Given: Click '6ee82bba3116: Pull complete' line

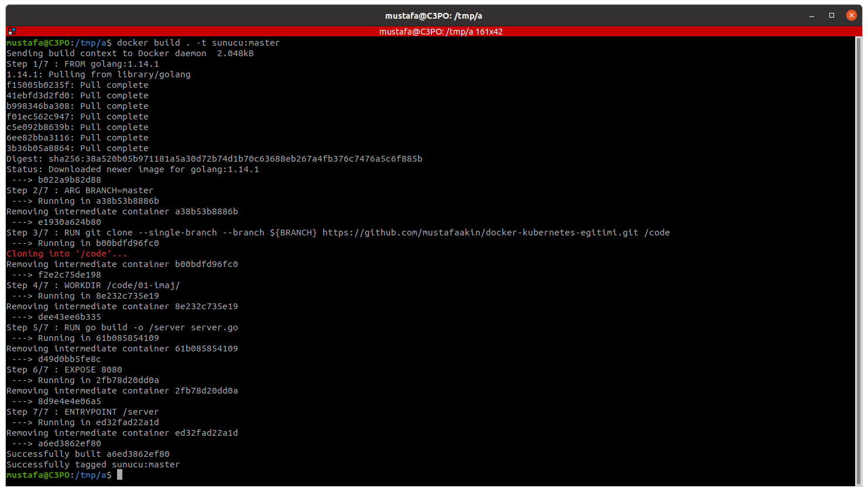Looking at the screenshot, I should 77,138.
